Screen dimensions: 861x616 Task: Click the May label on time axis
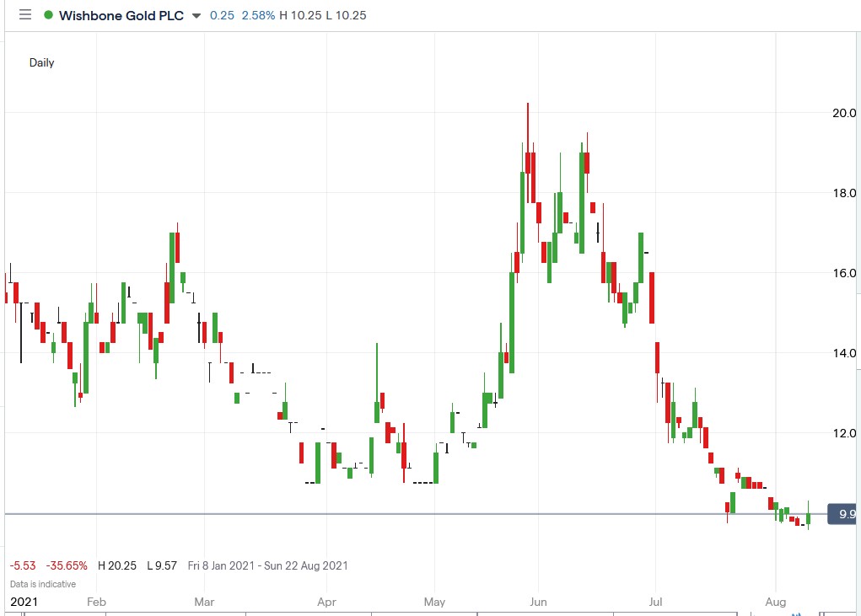(434, 602)
